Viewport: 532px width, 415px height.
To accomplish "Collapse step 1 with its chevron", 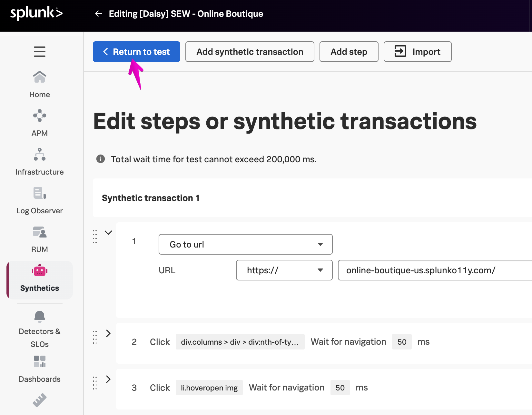I will click(x=108, y=232).
